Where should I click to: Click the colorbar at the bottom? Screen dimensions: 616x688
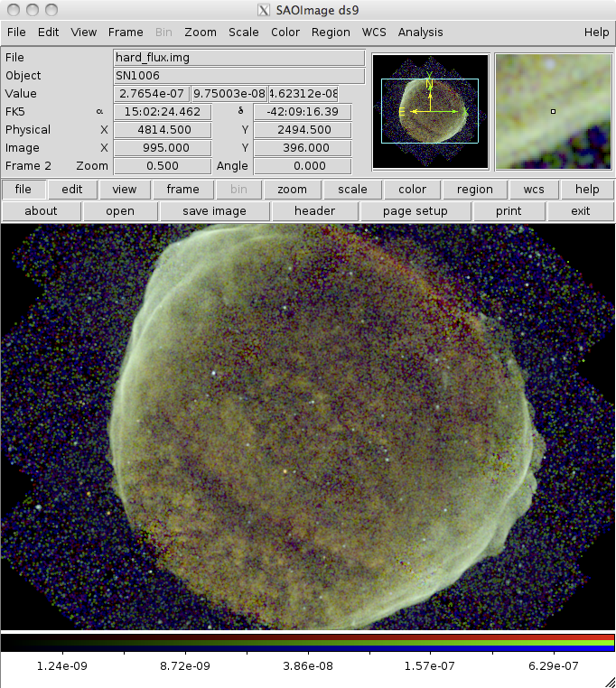click(x=307, y=642)
